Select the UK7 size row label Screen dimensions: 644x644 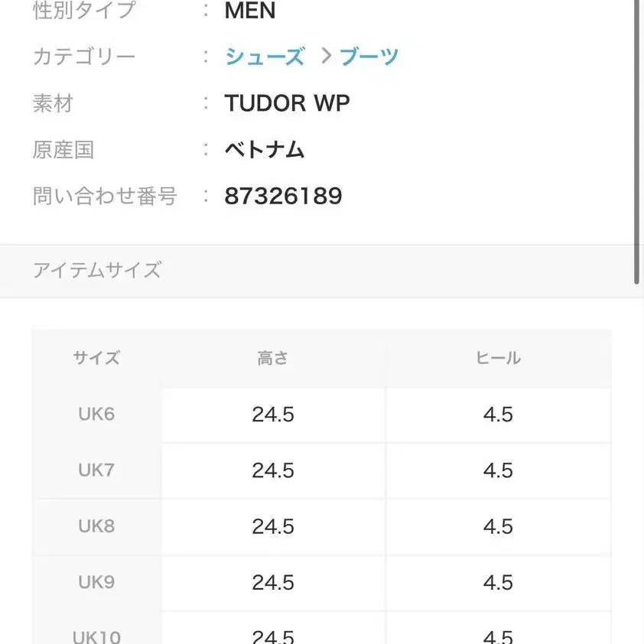click(x=96, y=470)
